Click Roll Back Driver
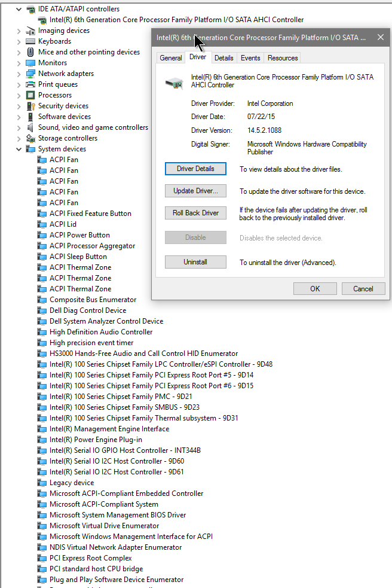392x588 pixels. click(195, 213)
